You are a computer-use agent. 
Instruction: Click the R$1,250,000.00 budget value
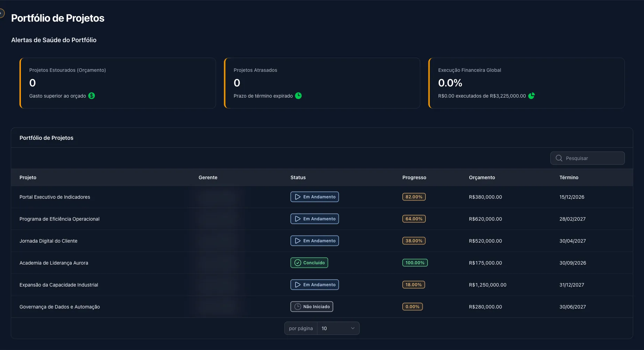click(x=488, y=285)
